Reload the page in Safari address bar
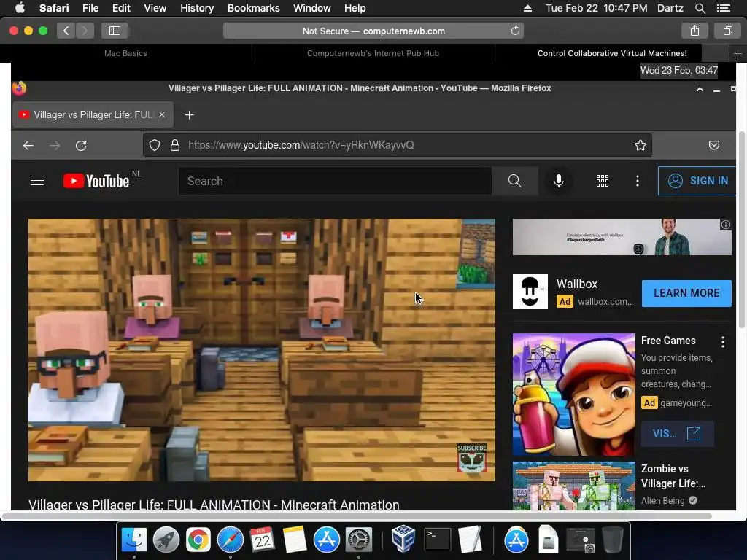Screen dimensions: 747x560 coord(515,31)
